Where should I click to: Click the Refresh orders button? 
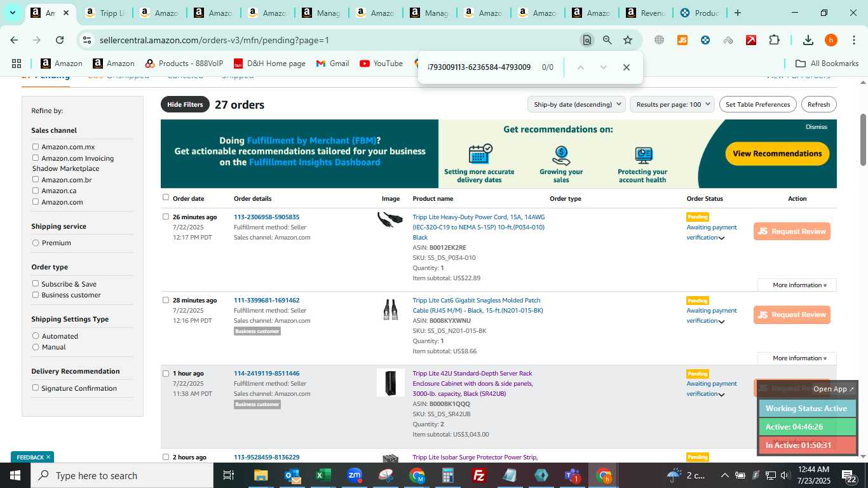click(x=818, y=104)
